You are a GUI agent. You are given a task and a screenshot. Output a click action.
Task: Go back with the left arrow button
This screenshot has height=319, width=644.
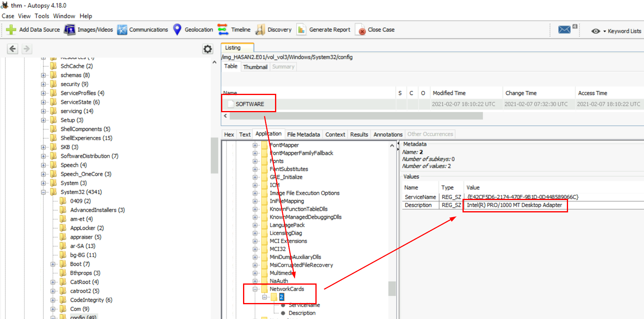pos(13,49)
